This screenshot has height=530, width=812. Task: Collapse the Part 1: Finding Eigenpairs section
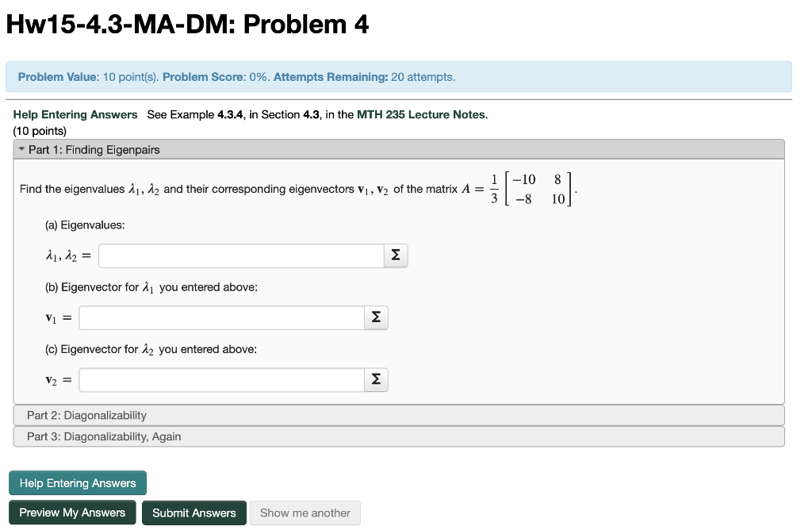95,149
